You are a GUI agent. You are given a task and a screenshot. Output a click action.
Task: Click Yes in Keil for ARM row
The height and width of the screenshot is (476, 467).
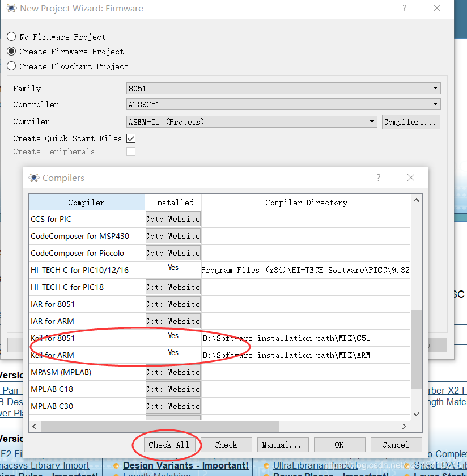point(173,352)
